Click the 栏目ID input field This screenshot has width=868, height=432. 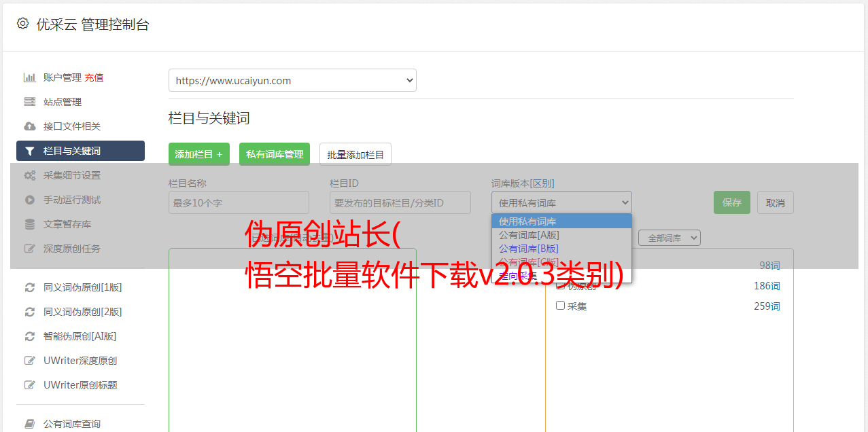click(400, 202)
